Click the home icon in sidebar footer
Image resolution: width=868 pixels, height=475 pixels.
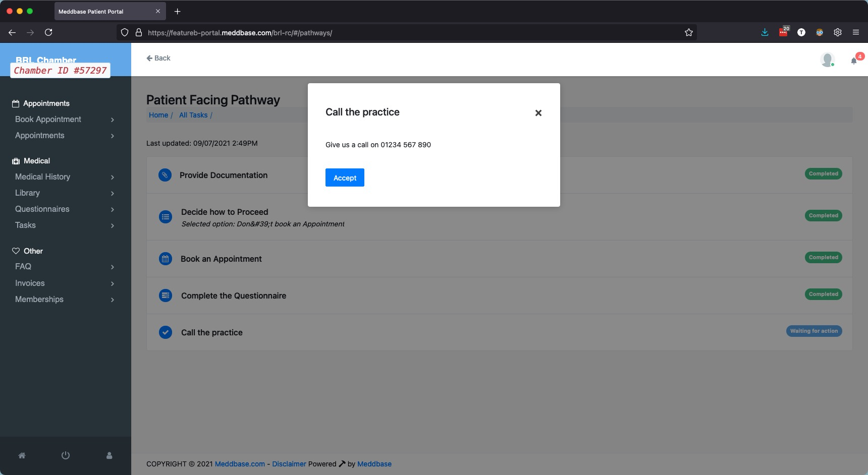(22, 455)
